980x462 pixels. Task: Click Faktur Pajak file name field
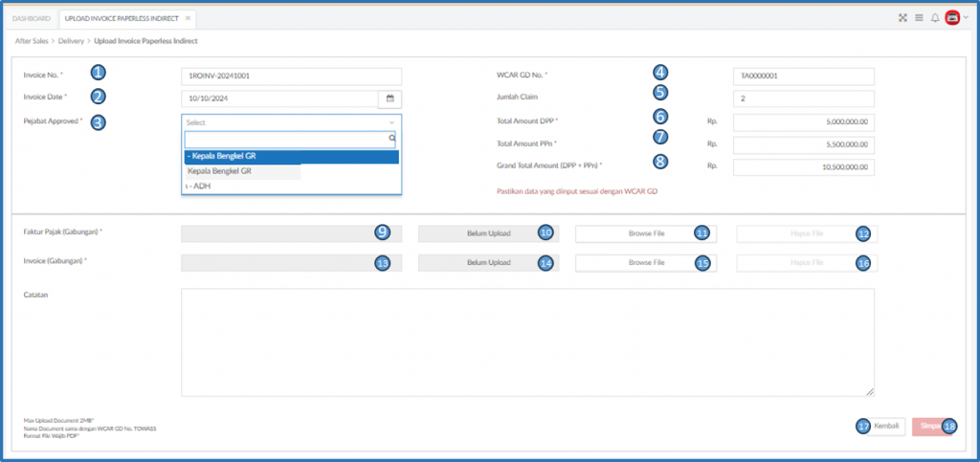[x=291, y=233]
